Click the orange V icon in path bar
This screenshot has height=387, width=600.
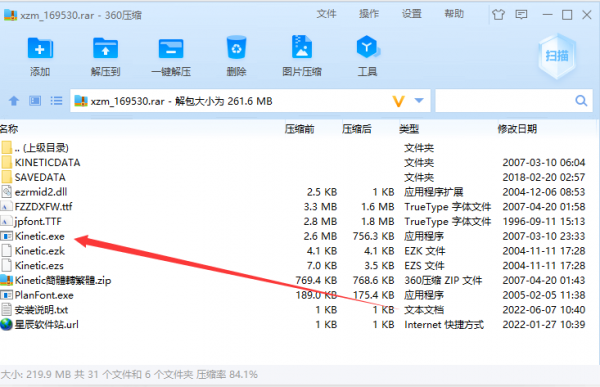pyautogui.click(x=399, y=101)
